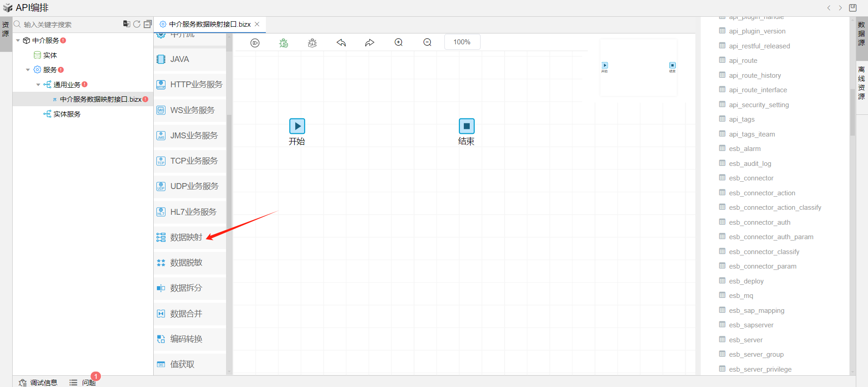Click the run flow icon in toolbar

pos(255,42)
